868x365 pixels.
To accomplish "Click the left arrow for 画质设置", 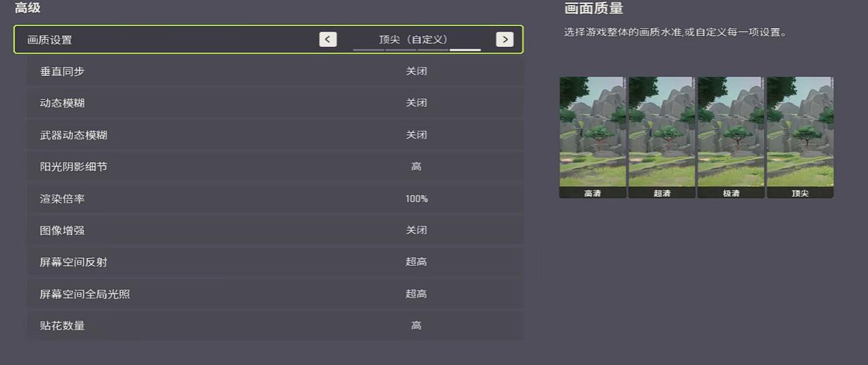I will [327, 39].
